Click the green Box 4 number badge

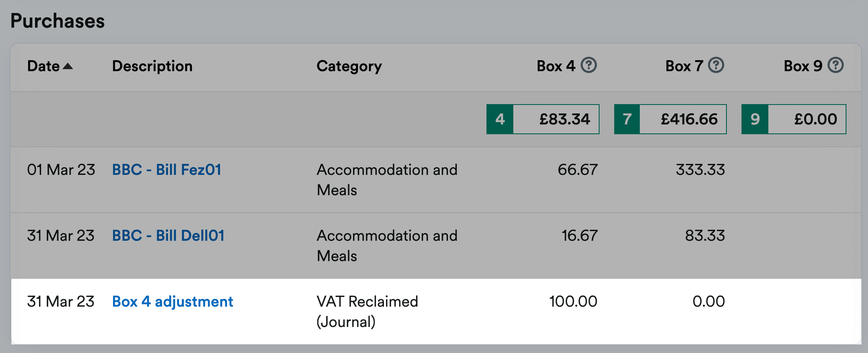500,119
